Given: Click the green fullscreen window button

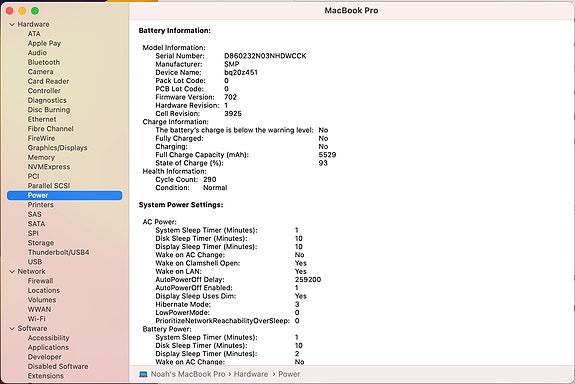Looking at the screenshot, I should click(35, 11).
